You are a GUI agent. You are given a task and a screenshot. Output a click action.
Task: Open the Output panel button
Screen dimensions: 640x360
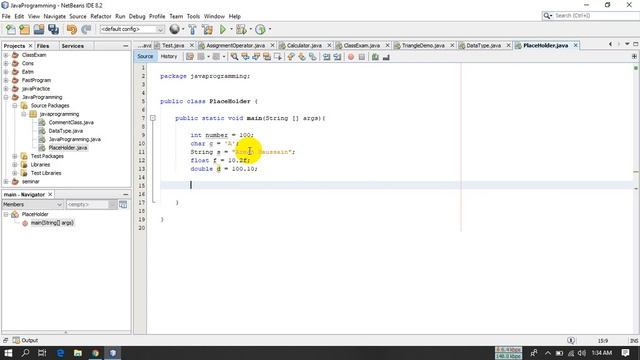tap(25, 340)
